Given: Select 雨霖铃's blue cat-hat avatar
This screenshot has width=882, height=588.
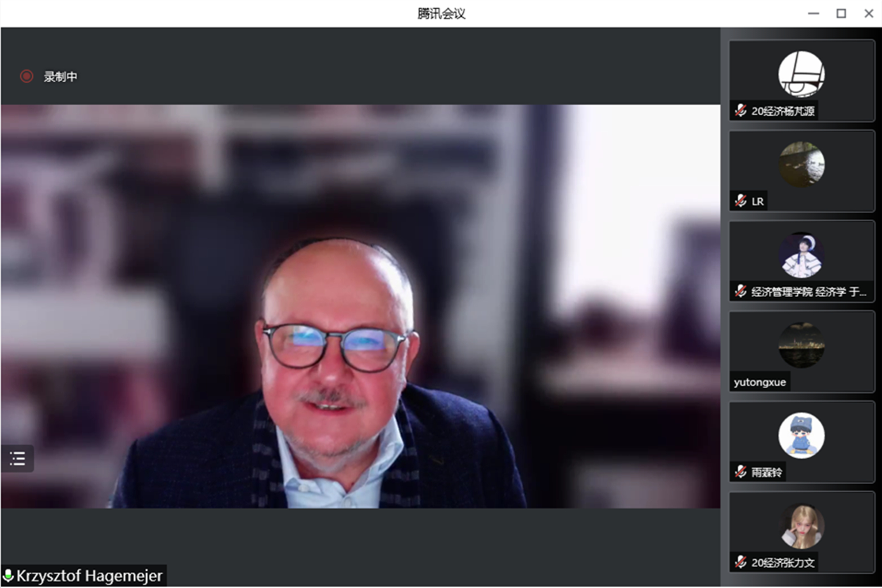Looking at the screenshot, I should pyautogui.click(x=801, y=436).
